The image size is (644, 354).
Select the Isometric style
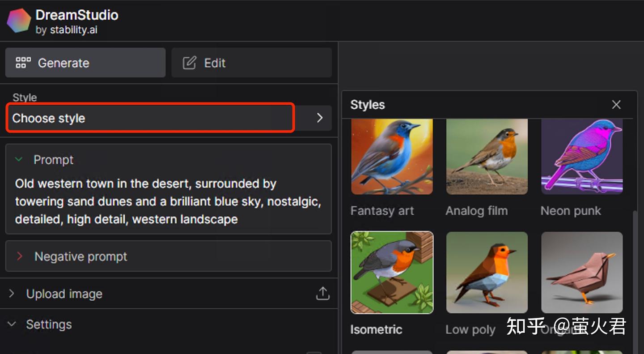(392, 272)
